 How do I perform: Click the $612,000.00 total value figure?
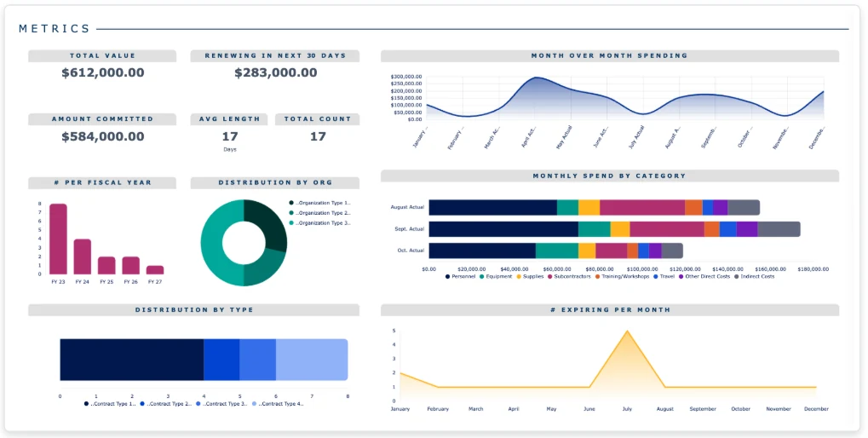point(103,72)
